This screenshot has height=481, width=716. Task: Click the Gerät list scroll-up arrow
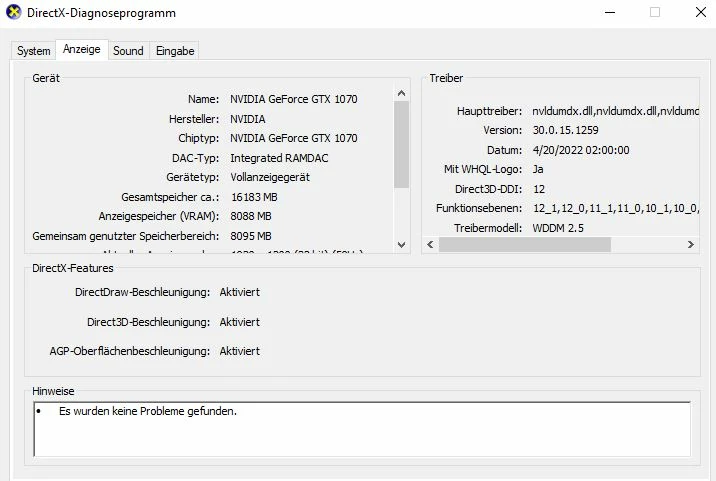(401, 93)
